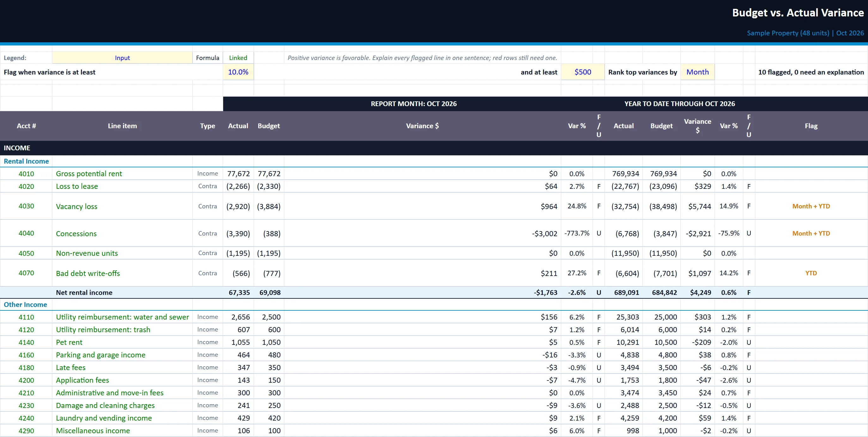Click the 'Bad debt write-offs' line item
868x437 pixels.
88,273
